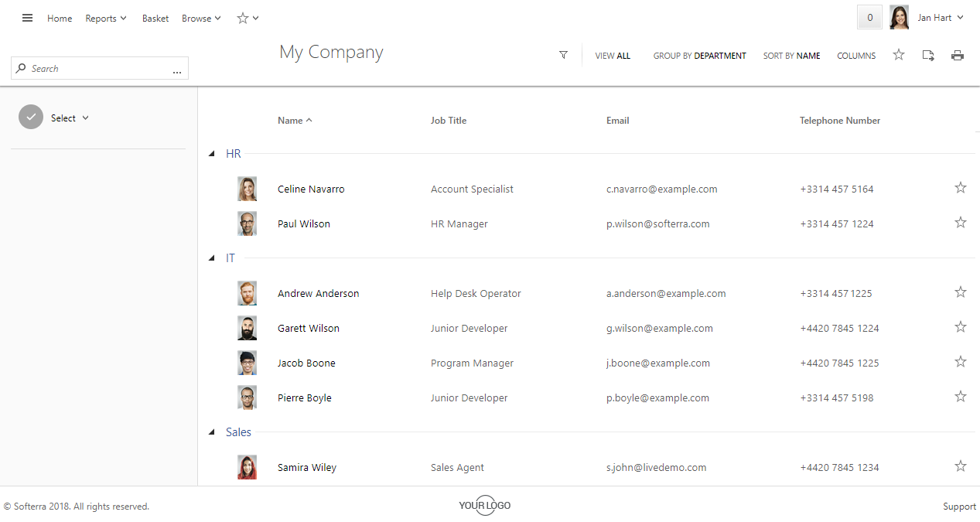980x522 pixels.
Task: Click the IT department group label
Action: point(230,258)
